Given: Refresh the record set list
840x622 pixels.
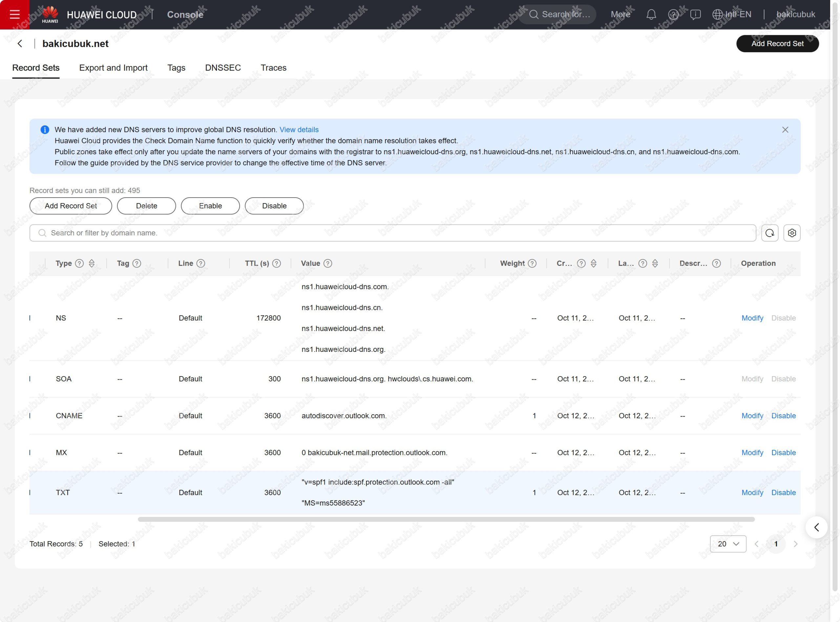Looking at the screenshot, I should (x=770, y=233).
